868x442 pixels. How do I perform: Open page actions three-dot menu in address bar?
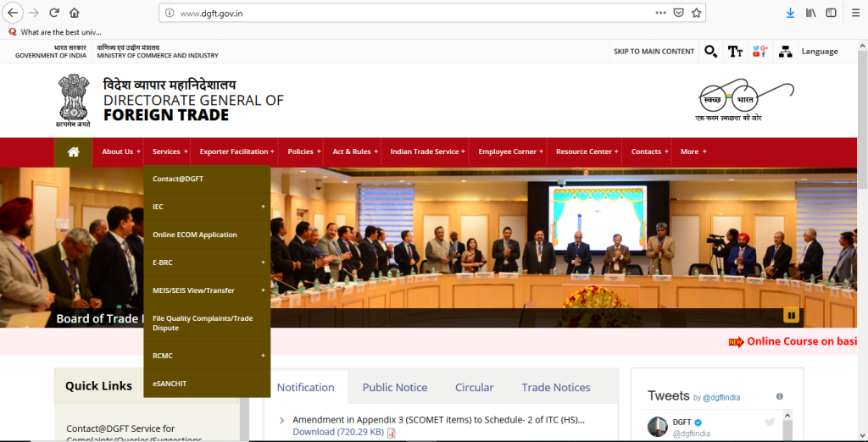(x=660, y=13)
